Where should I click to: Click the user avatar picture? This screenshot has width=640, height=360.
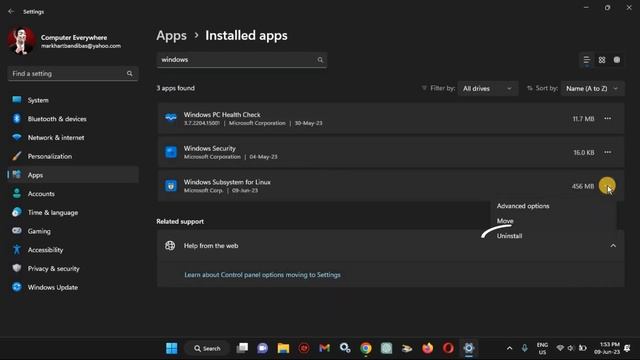(x=21, y=41)
